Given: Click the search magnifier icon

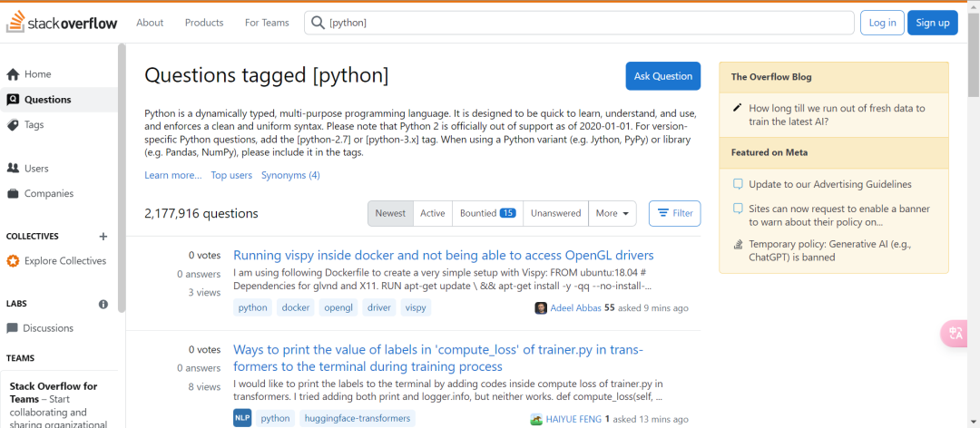Looking at the screenshot, I should pyautogui.click(x=317, y=23).
